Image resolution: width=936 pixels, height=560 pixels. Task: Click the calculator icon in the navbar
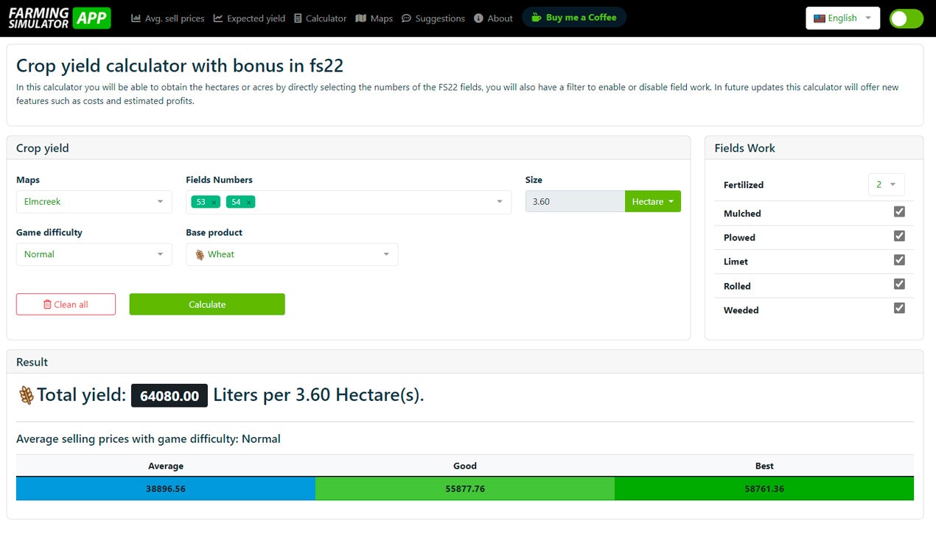[x=298, y=18]
